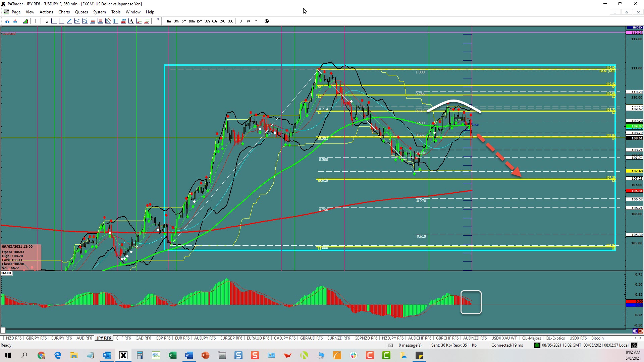Viewport: 644px width, 362px height.
Task: Click the messages envelope icon in status bar
Action: [390, 345]
